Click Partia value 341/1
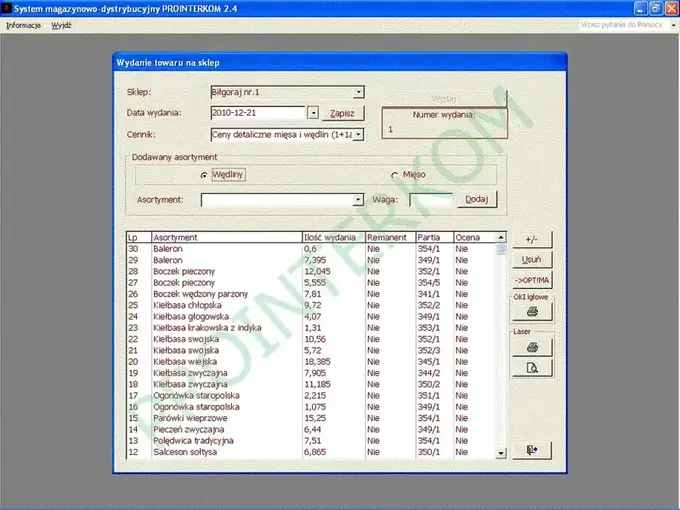Viewport: 680px width, 510px height. 429,294
